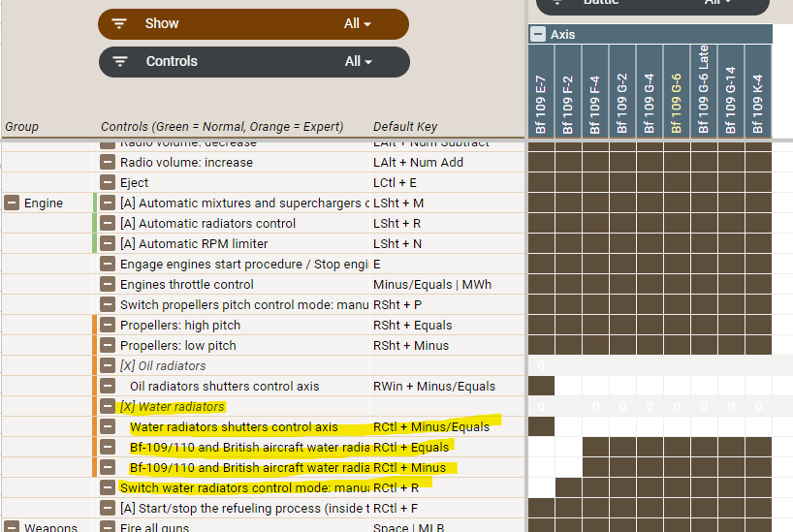The width and height of the screenshot is (793, 532).
Task: Click the Default Key column header
Action: (x=405, y=126)
